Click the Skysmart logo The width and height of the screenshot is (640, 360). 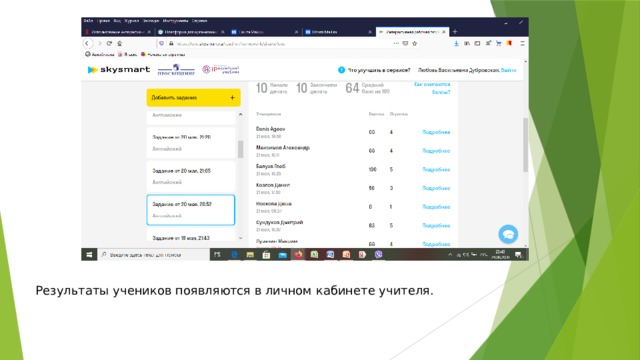119,70
